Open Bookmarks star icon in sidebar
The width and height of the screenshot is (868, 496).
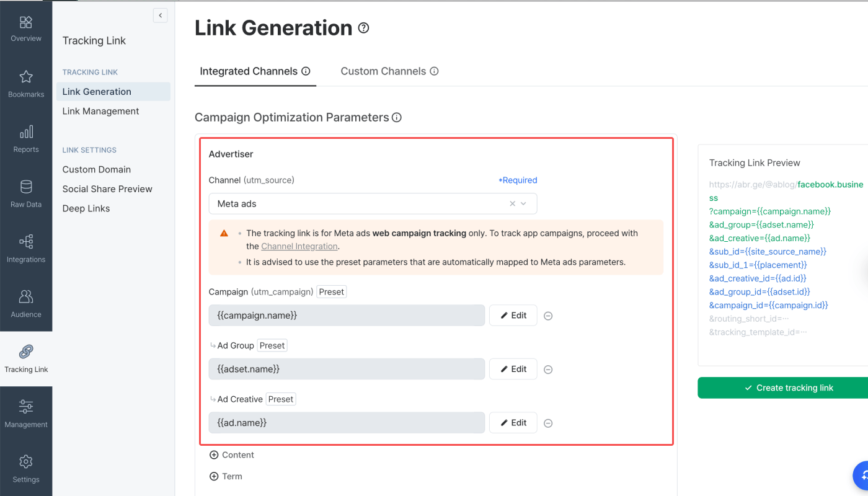tap(26, 77)
